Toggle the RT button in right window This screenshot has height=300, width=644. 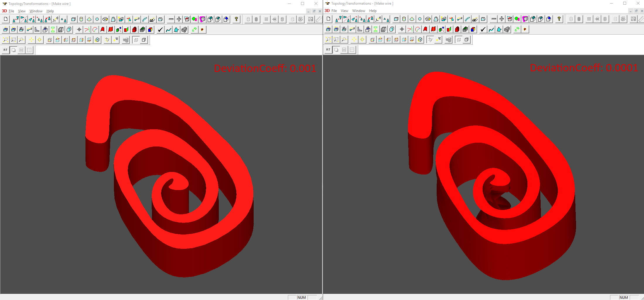point(328,50)
